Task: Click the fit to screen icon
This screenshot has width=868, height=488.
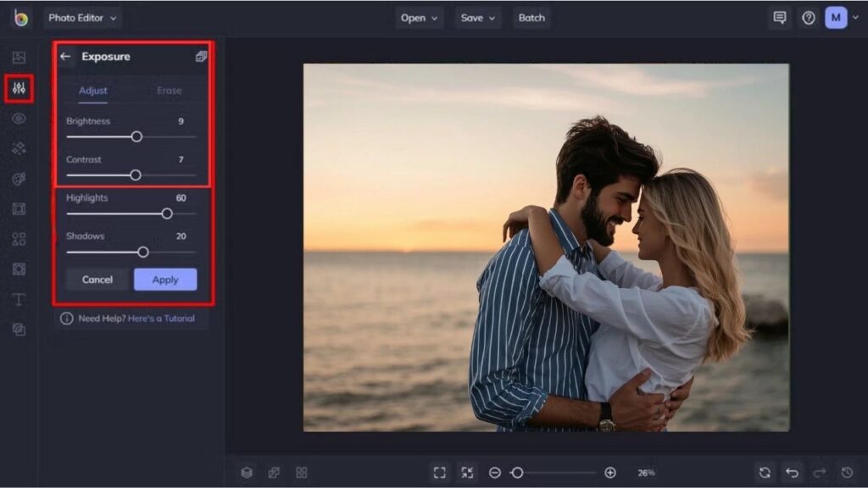Action: click(440, 473)
